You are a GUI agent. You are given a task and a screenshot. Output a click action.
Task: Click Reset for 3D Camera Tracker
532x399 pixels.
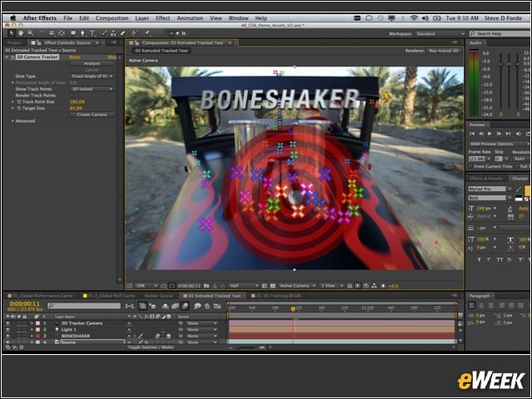tap(75, 57)
